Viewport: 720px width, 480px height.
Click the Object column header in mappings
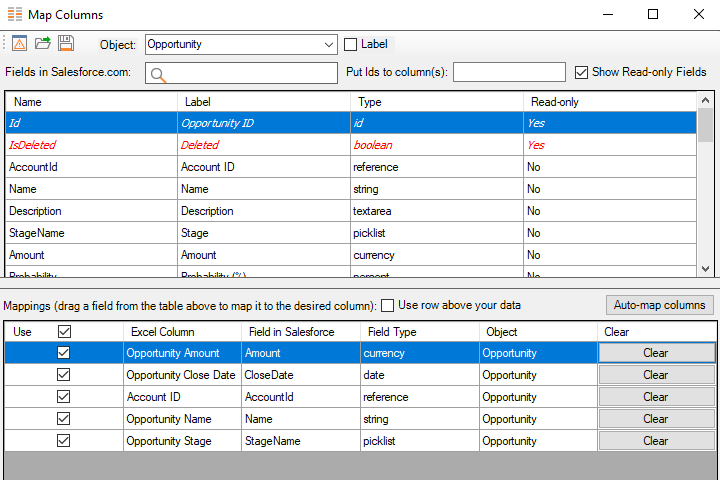pos(538,332)
